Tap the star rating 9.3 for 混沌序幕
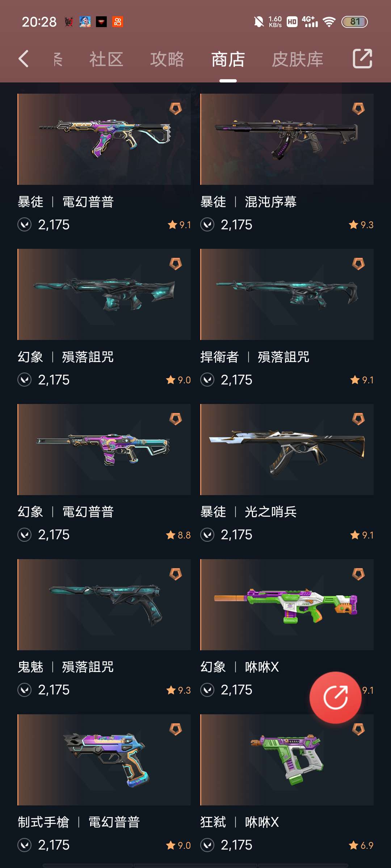Screen dimensions: 391x868 [x=361, y=225]
